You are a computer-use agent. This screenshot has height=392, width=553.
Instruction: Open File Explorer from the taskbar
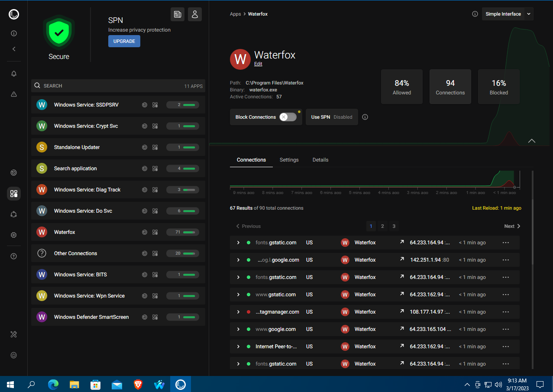[74, 384]
